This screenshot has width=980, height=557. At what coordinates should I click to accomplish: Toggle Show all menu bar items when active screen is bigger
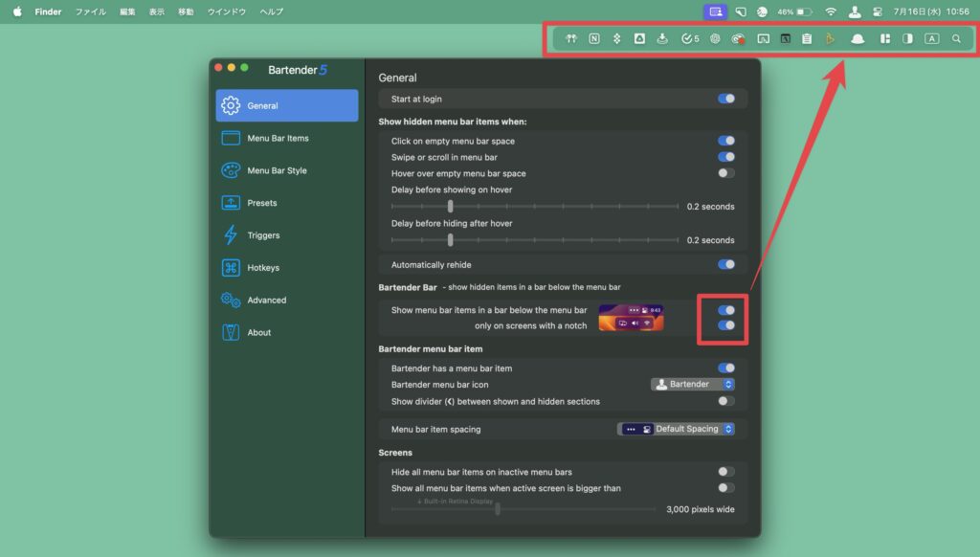726,488
